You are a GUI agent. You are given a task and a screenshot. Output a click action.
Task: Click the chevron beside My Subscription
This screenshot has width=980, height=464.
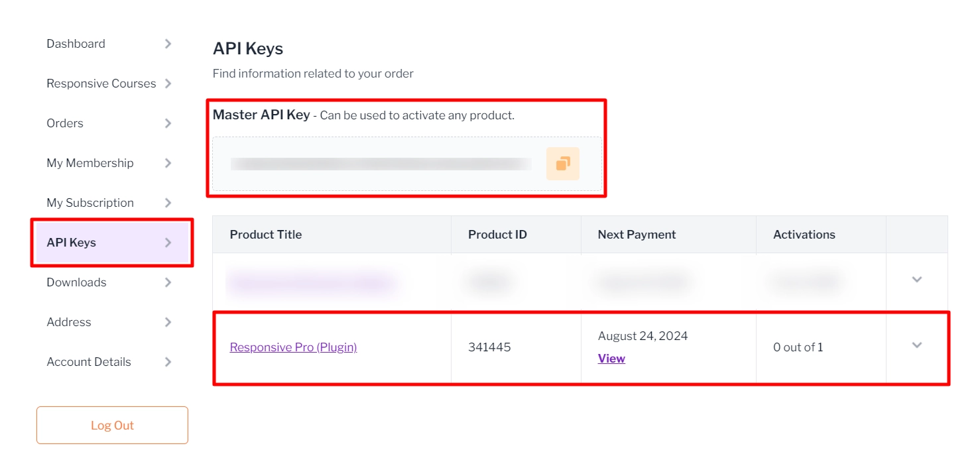(x=168, y=203)
